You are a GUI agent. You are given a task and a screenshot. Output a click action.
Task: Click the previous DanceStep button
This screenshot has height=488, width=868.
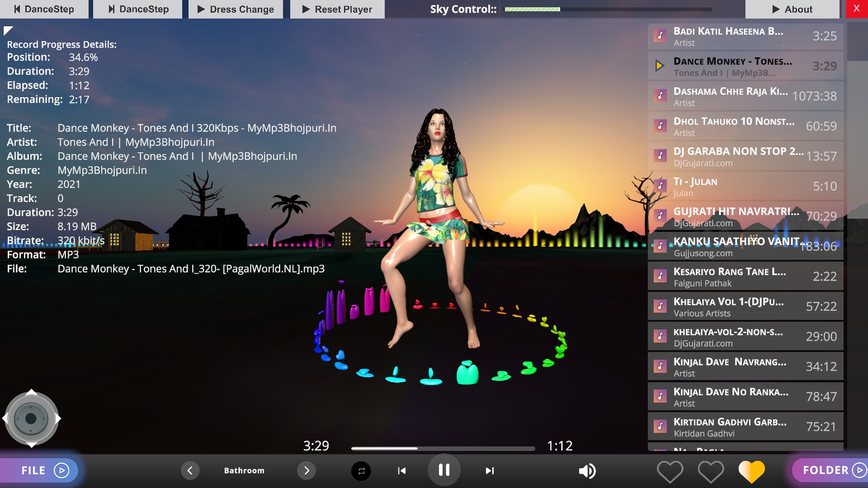point(44,9)
